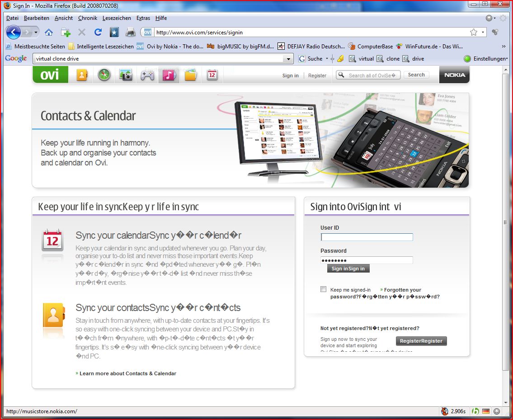Open Meistbesuchte Seiten bookmark folder

click(35, 47)
